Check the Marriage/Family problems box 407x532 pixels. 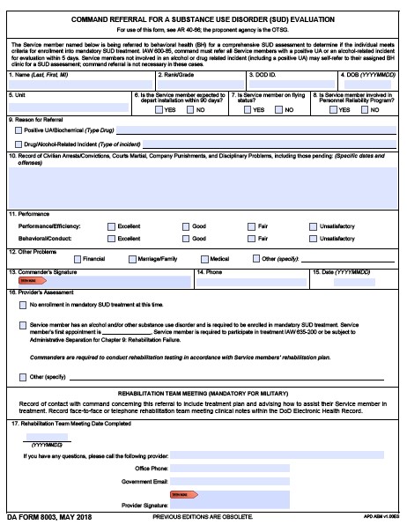pyautogui.click(x=132, y=259)
